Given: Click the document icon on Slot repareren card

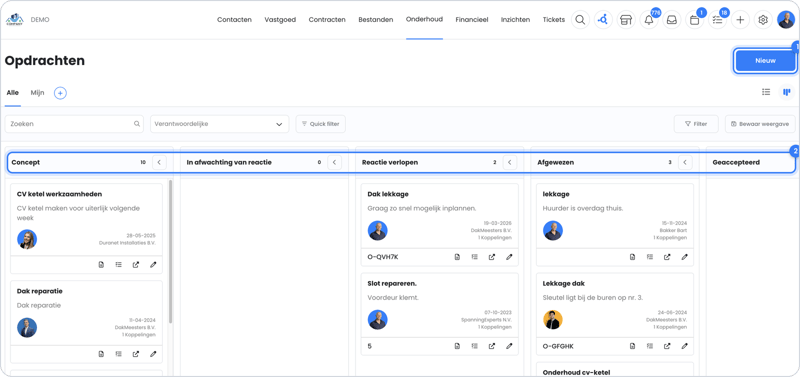Looking at the screenshot, I should click(457, 346).
